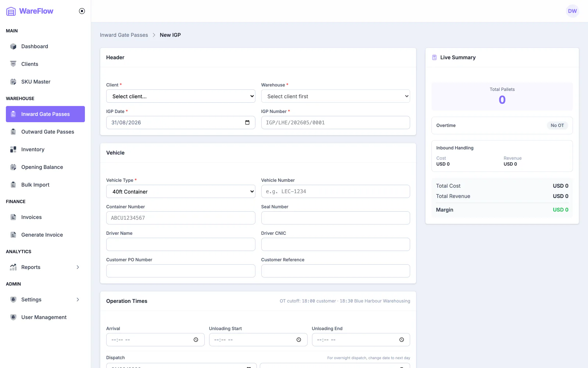Click the Total Pallets value
Screen dimensions: 588x368
502,100
